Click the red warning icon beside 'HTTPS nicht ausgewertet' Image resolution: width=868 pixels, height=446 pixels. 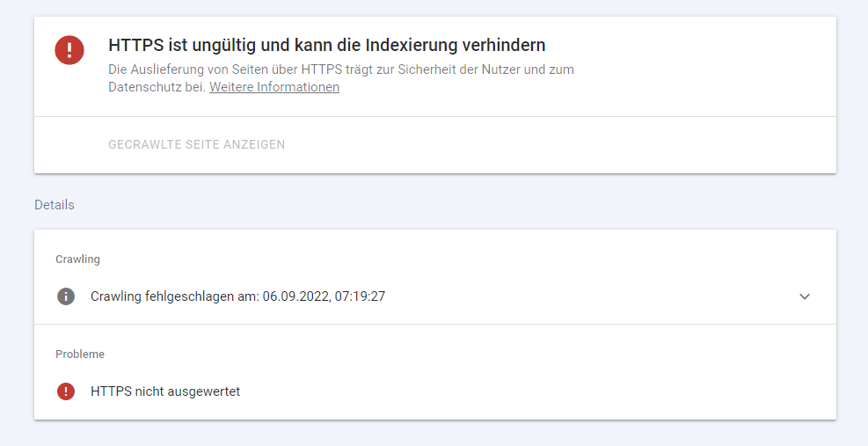pos(66,391)
